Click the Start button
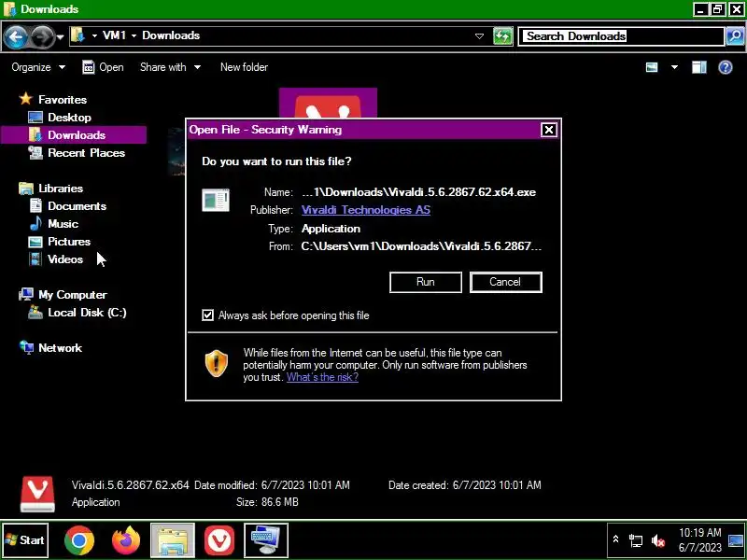 click(25, 540)
